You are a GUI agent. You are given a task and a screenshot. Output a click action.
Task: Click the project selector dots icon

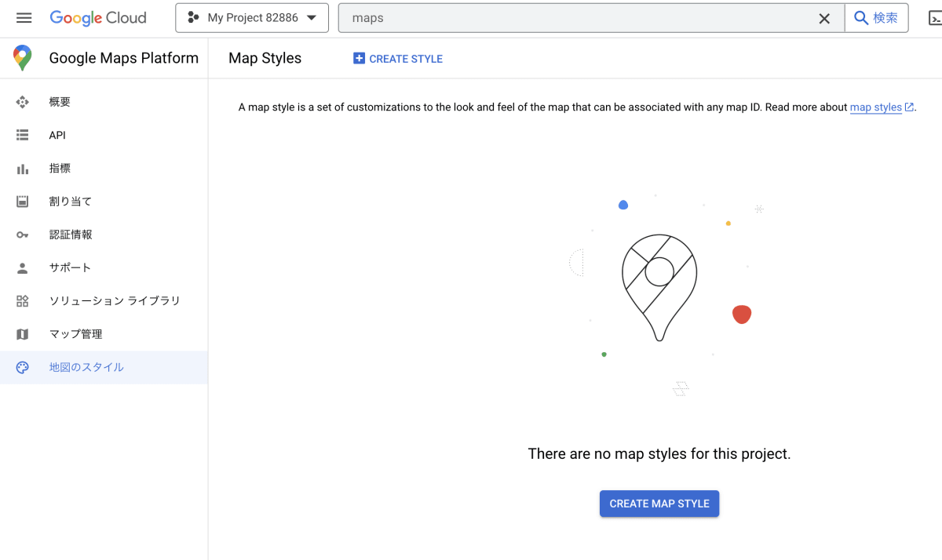193,18
